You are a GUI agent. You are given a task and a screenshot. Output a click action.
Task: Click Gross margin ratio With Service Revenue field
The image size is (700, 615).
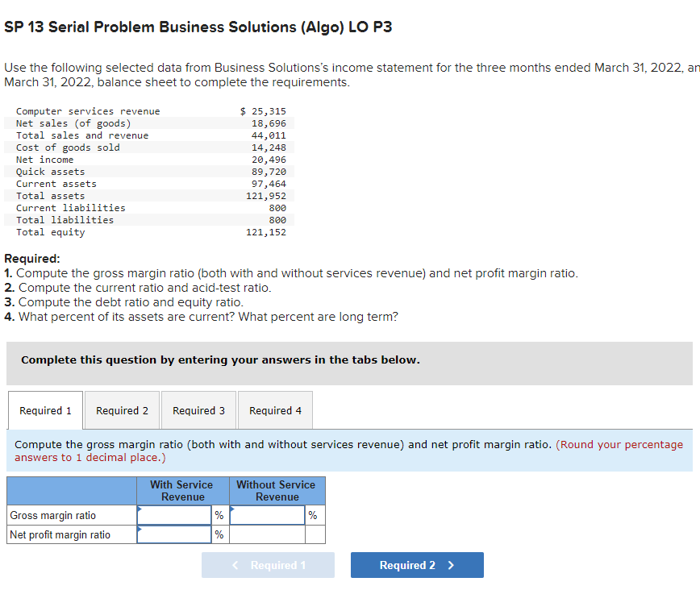173,515
